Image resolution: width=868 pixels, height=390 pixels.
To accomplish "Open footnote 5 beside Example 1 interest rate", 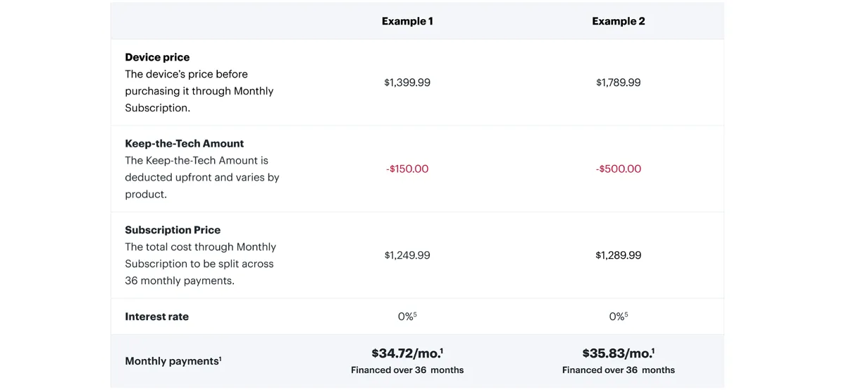I will pos(415,315).
